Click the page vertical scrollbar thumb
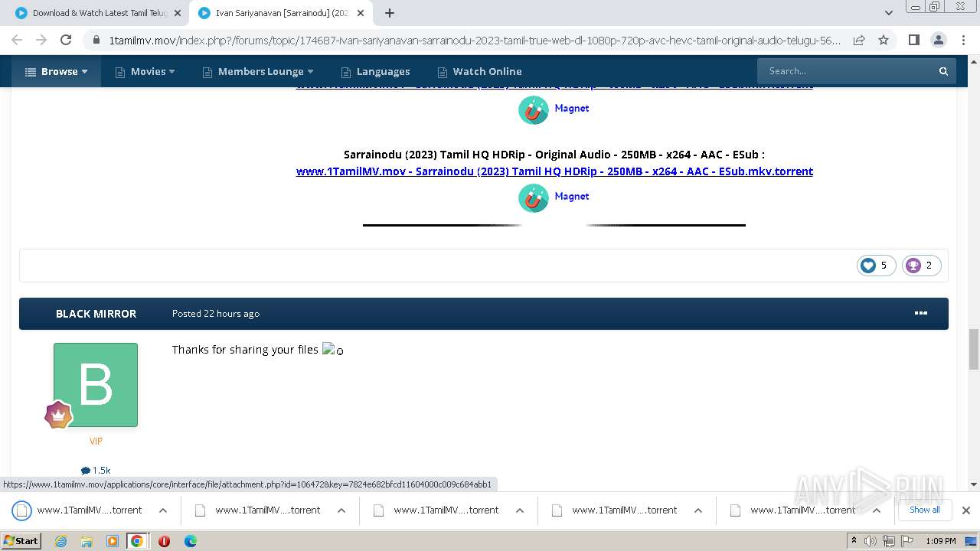This screenshot has height=551, width=980. (974, 349)
